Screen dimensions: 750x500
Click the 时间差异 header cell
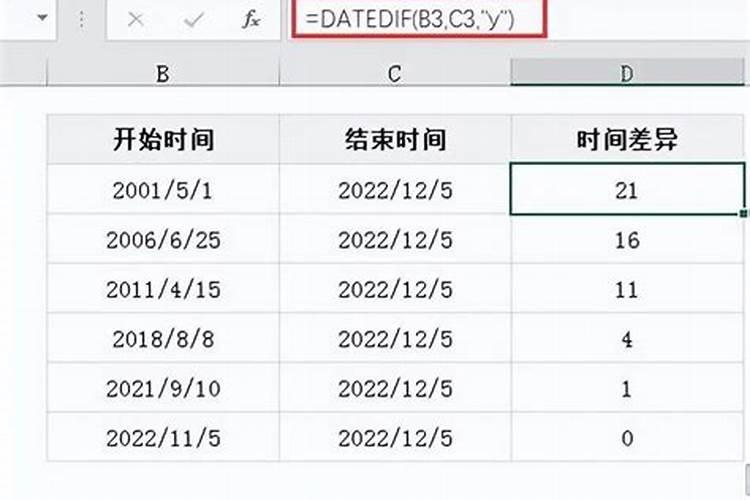[627, 139]
